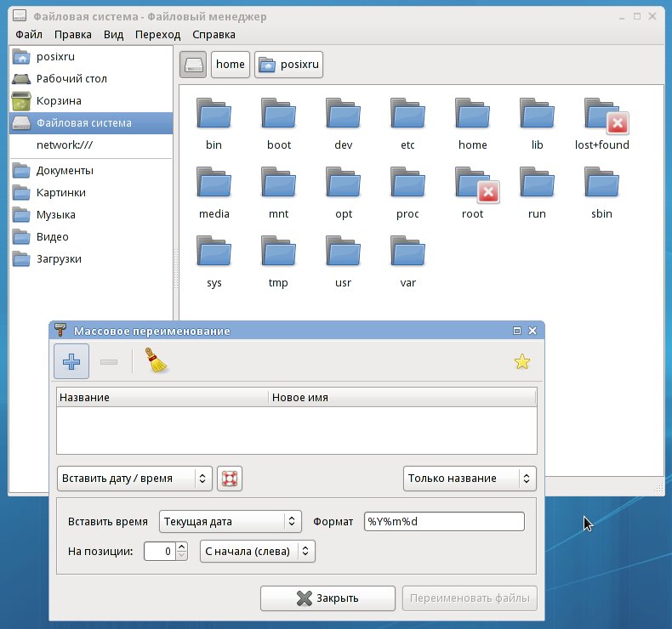Sort by the Название column header
Viewport: 672px width, 629px height.
162,398
